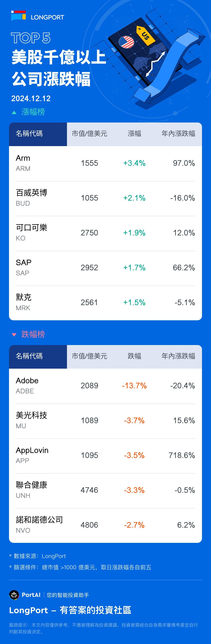Screen dimensions: 211x644
Task: Click the PortAI brand name text
Action: (31, 595)
